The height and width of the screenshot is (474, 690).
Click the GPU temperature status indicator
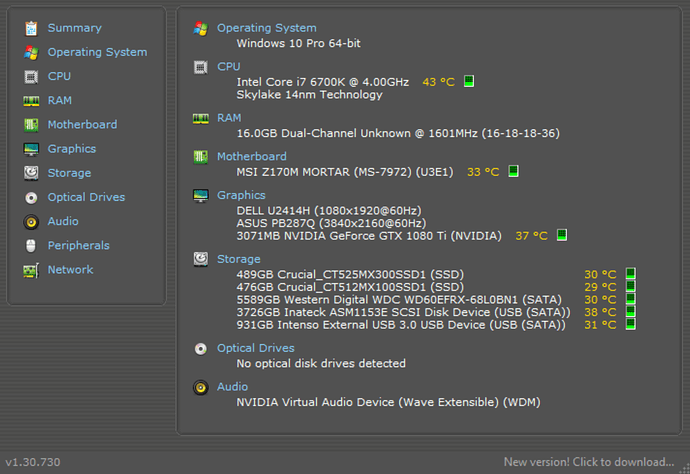point(562,236)
